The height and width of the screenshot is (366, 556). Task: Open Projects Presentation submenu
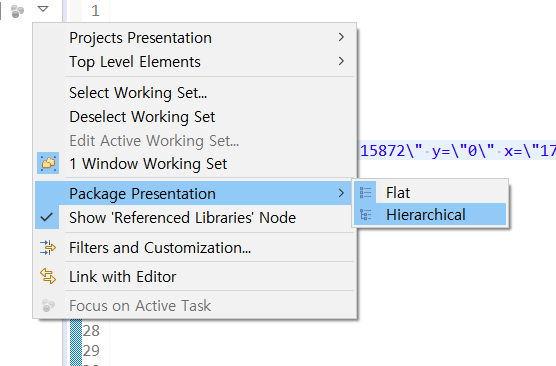tap(194, 38)
